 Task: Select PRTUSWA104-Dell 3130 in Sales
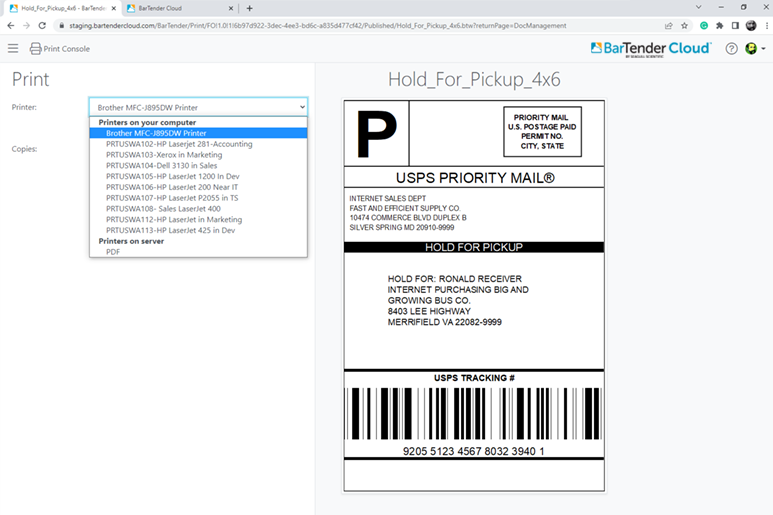tap(161, 166)
